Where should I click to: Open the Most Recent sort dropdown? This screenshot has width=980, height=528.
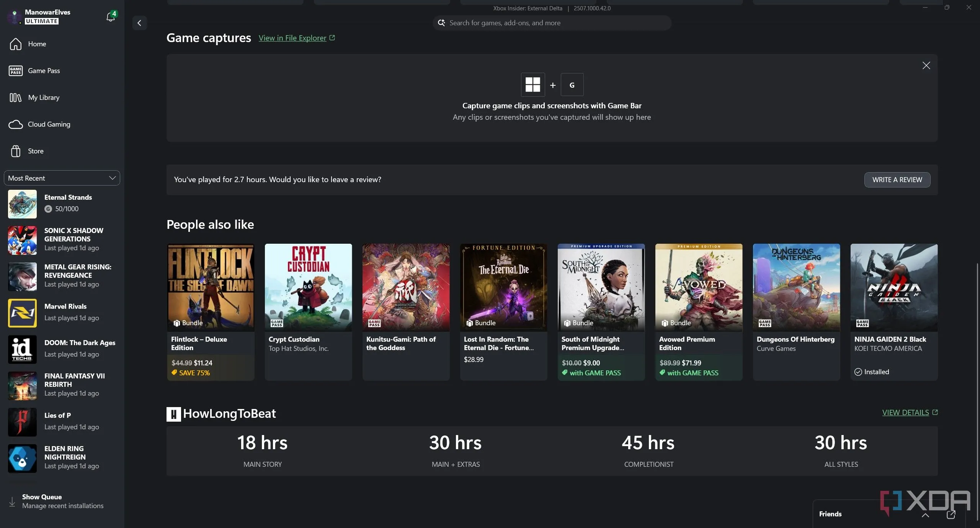point(62,178)
